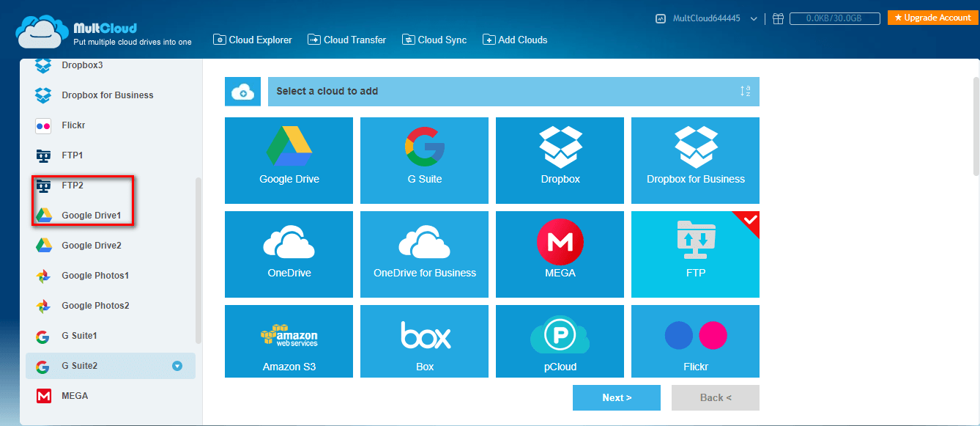Viewport: 980px width, 426px height.
Task: Open G Suite2 dropdown arrow
Action: pyautogui.click(x=177, y=366)
